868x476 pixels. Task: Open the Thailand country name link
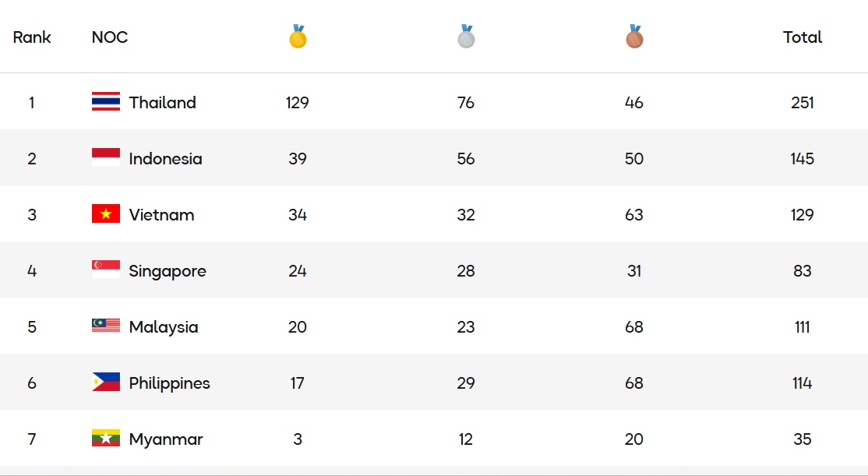(163, 103)
